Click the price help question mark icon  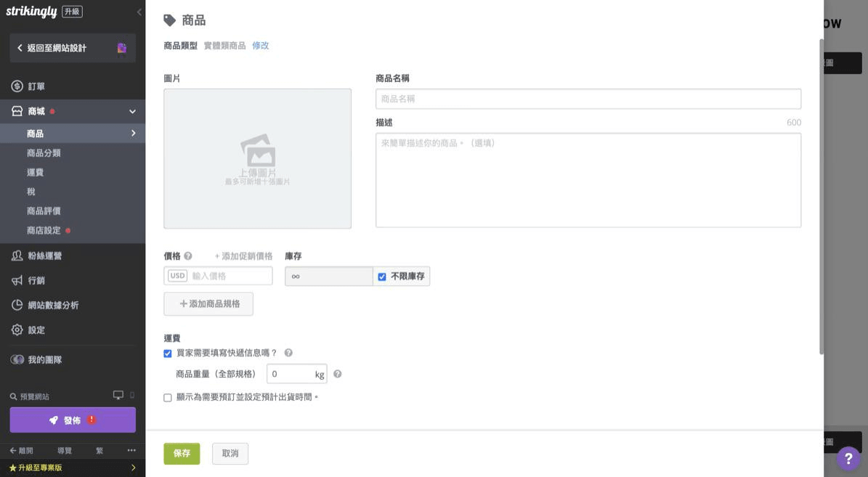[x=188, y=256]
